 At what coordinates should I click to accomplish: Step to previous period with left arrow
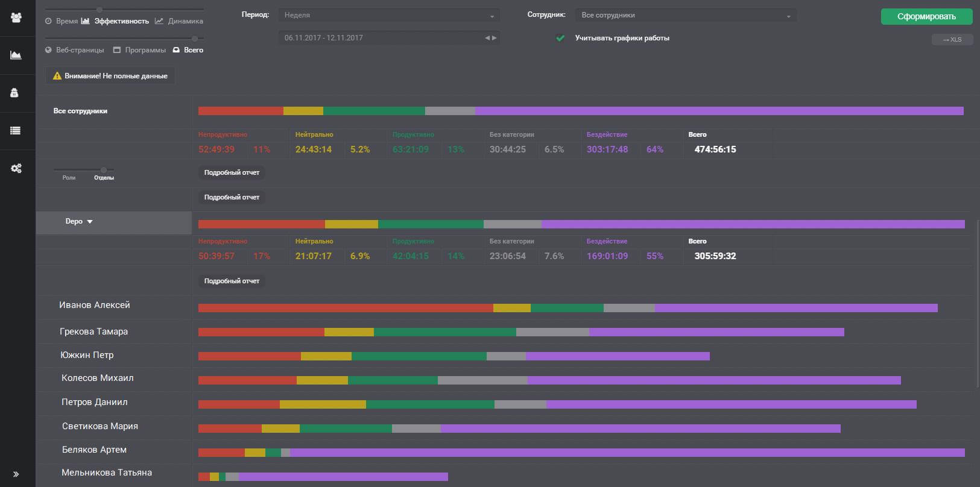487,38
